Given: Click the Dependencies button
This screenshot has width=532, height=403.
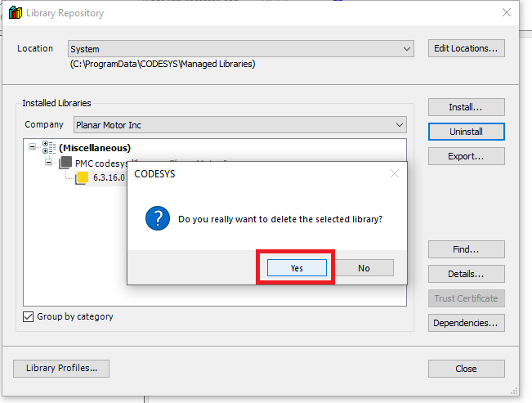Looking at the screenshot, I should click(x=466, y=323).
